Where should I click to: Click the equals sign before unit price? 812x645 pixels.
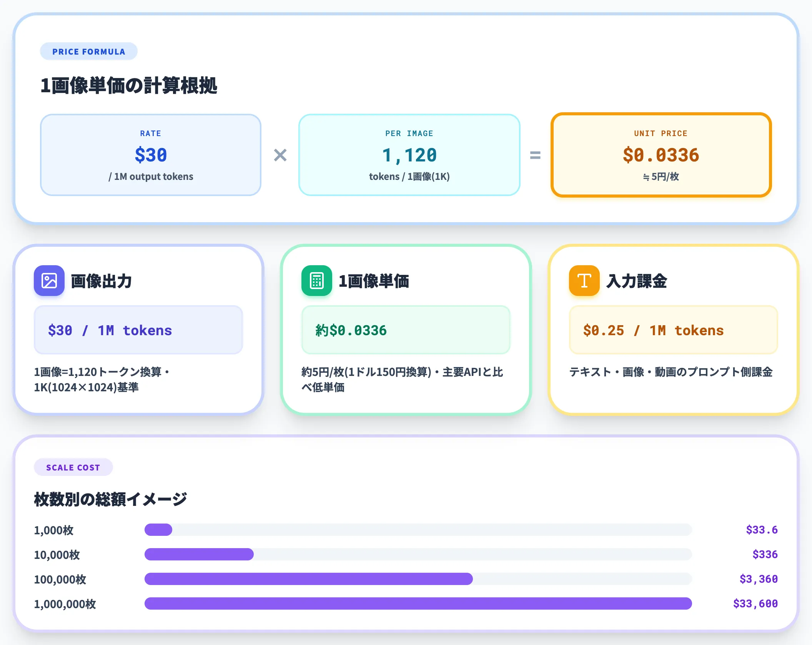pyautogui.click(x=535, y=155)
